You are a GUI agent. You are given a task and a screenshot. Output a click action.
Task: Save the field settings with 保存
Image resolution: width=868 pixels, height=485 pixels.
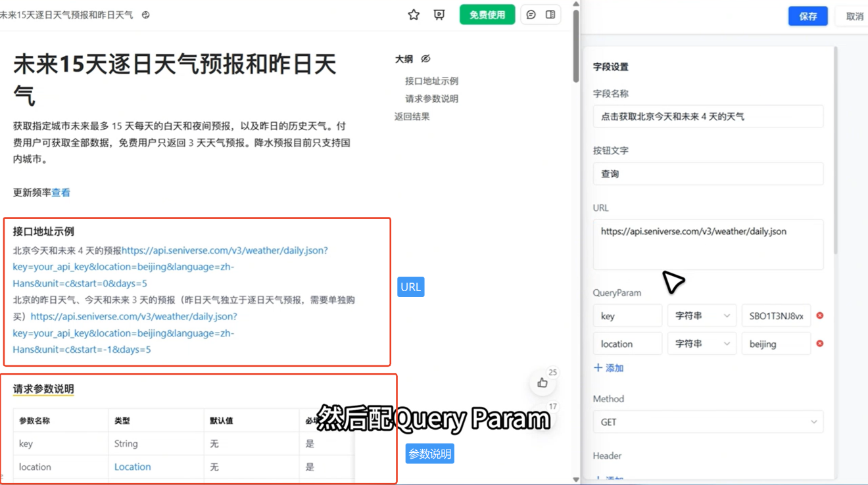coord(808,16)
